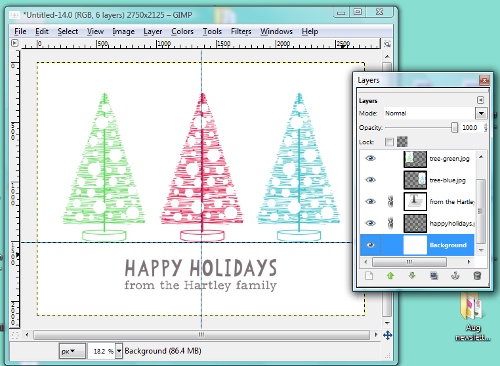Click the Opacity slider handle
This screenshot has height=366, width=500.
454,127
